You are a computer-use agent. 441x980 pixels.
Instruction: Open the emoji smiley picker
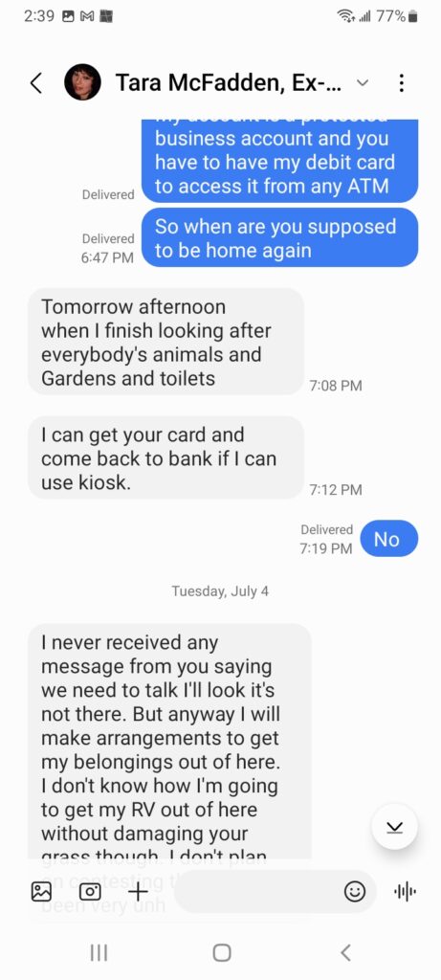point(355,892)
